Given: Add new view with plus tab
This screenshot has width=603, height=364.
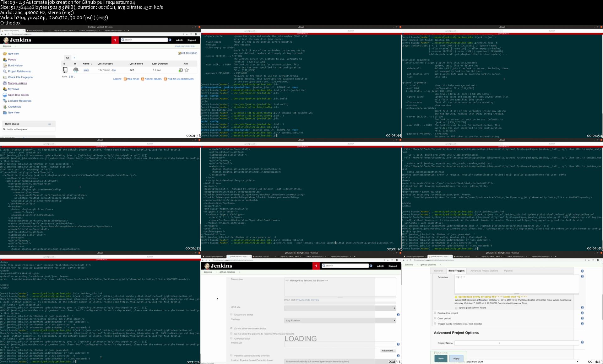Looking at the screenshot, I should [x=74, y=58].
